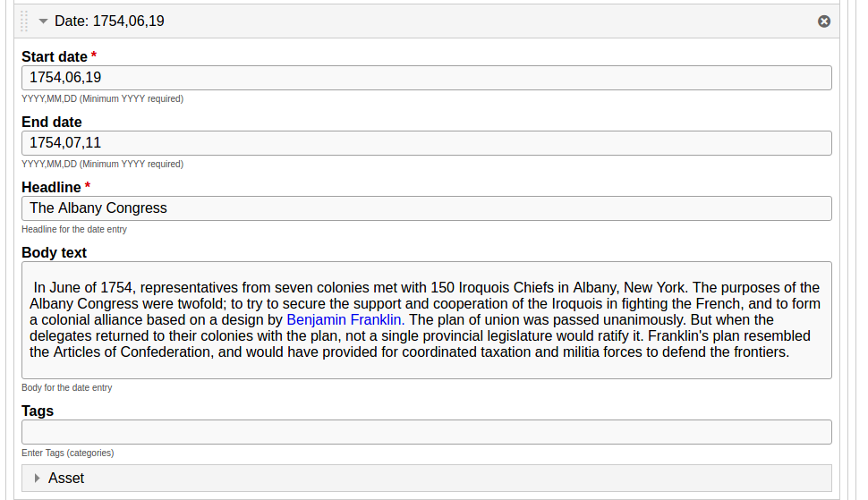Click the Enter Tags (categories) hint text
868x500 pixels.
[x=67, y=453]
